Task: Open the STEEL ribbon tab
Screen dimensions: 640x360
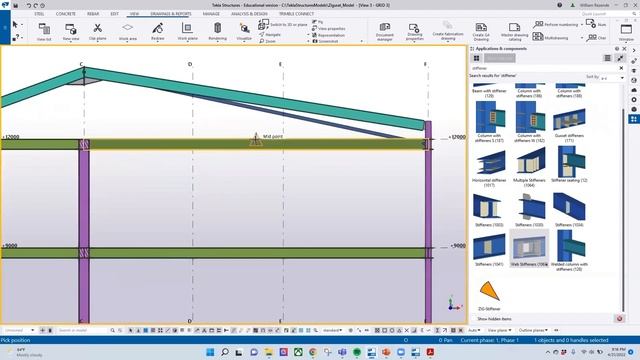Action: [x=39, y=14]
